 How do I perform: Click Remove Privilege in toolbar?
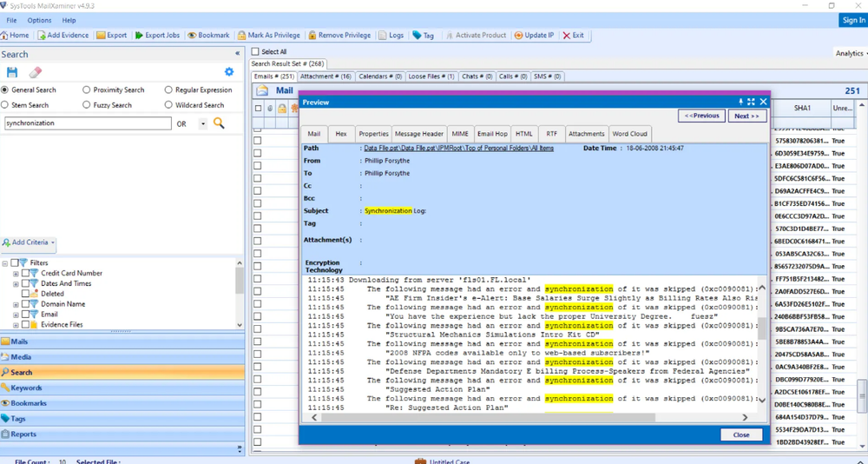point(339,35)
